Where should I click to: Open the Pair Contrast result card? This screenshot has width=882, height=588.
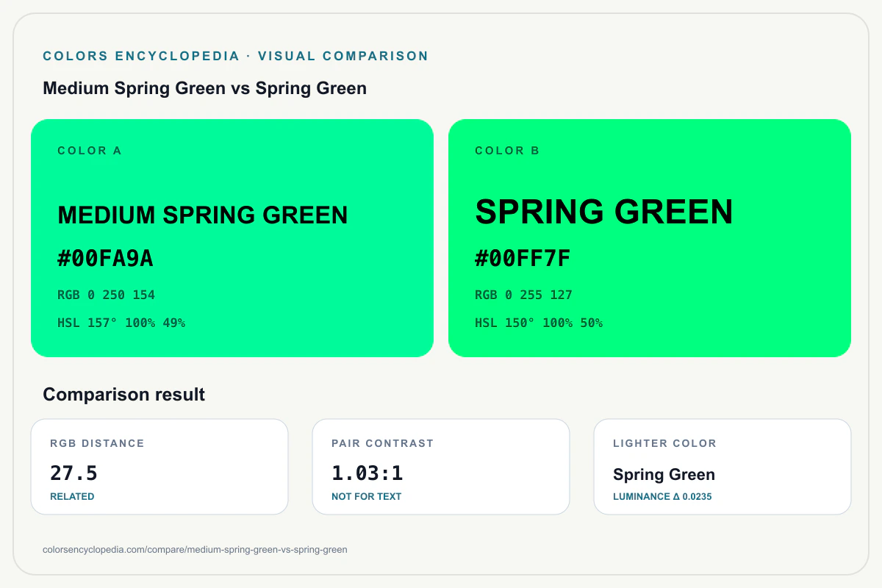(x=441, y=467)
